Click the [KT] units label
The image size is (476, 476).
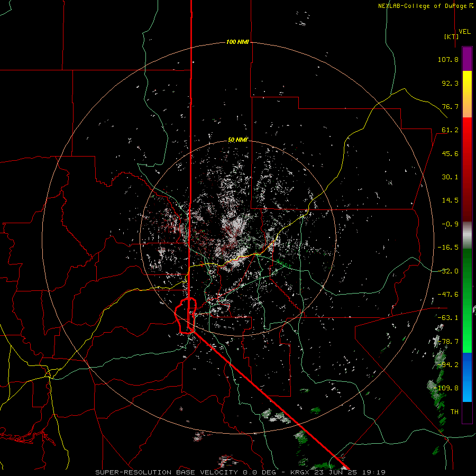pyautogui.click(x=451, y=36)
